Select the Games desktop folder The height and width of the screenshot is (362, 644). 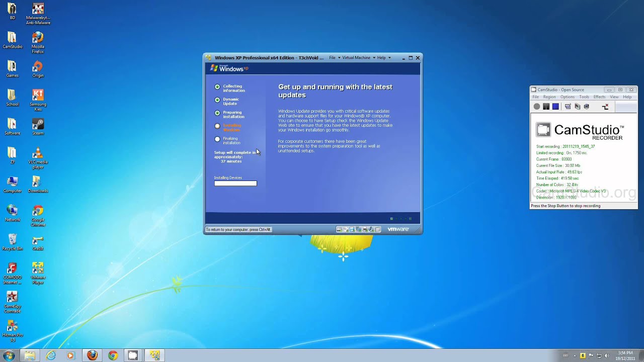coord(12,69)
